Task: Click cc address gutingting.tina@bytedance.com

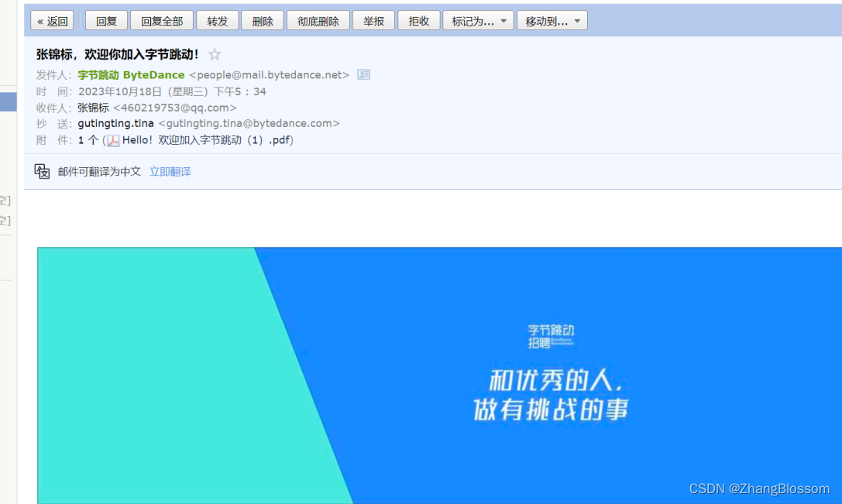Action: (249, 123)
